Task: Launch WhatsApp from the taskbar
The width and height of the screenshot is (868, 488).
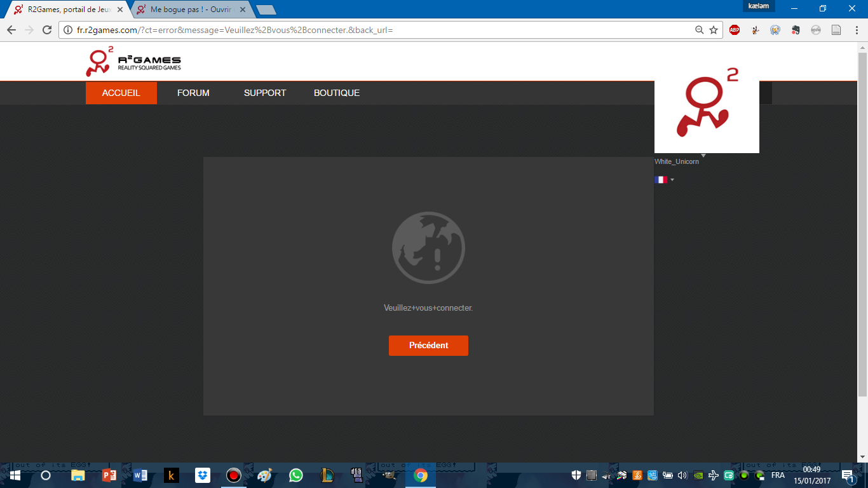Action: coord(295,475)
